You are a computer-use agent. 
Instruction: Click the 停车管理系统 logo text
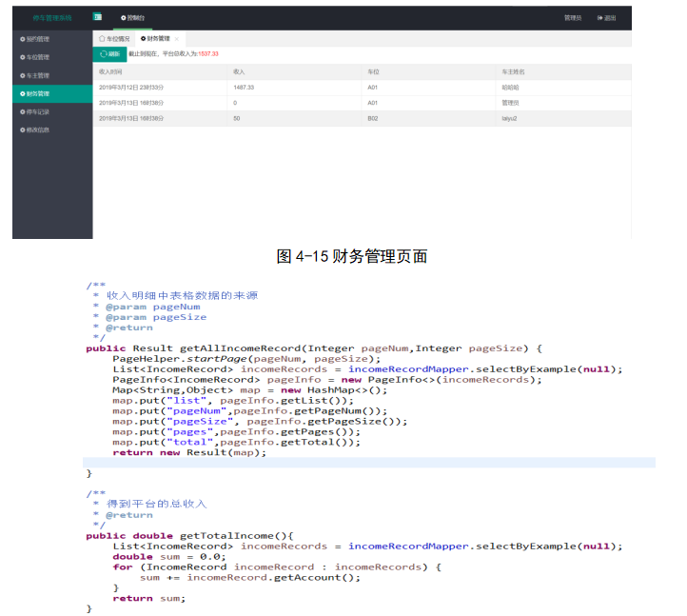[52, 18]
